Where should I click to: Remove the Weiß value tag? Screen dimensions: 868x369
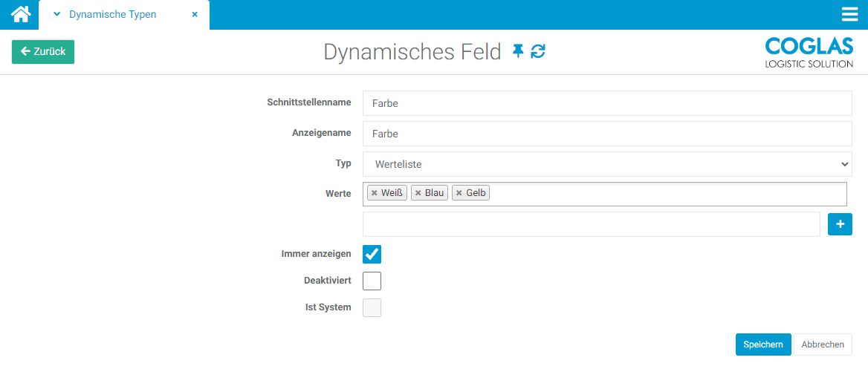pos(375,193)
